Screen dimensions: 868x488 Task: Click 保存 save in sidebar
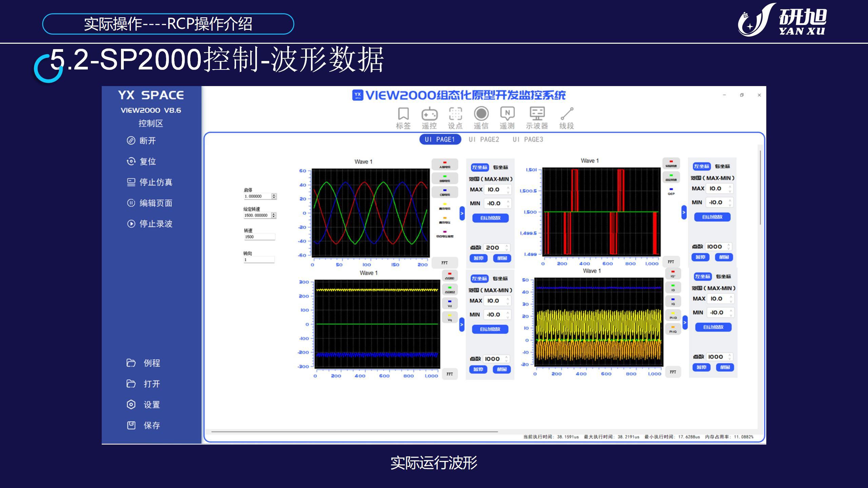[143, 425]
